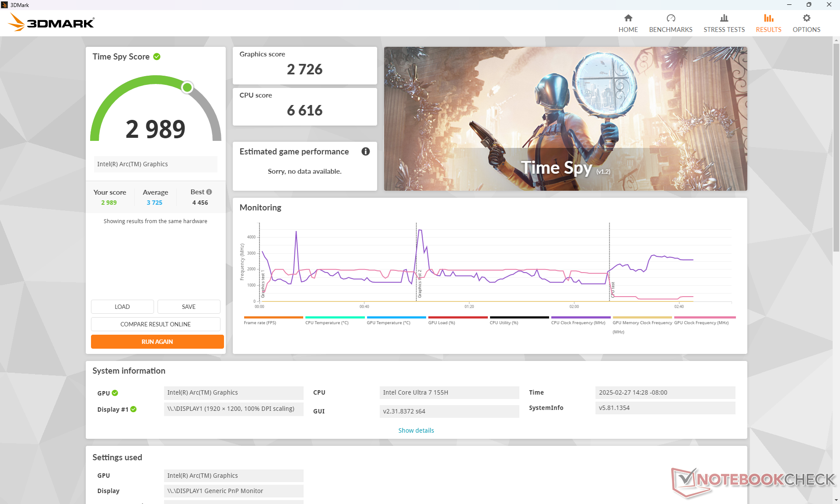This screenshot has height=504, width=840.
Task: Click the green validation check beside Time Spy Score
Action: tap(157, 56)
